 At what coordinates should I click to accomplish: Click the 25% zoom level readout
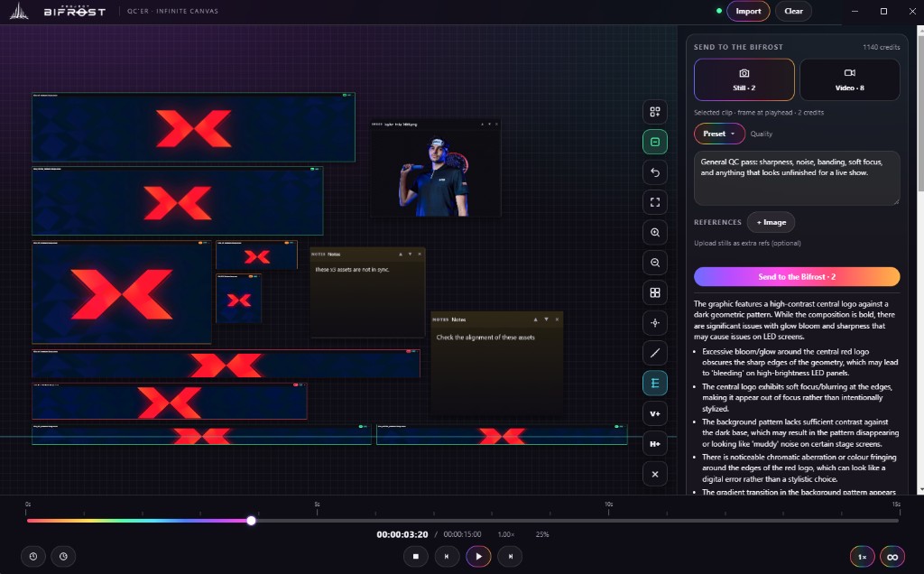pos(542,534)
